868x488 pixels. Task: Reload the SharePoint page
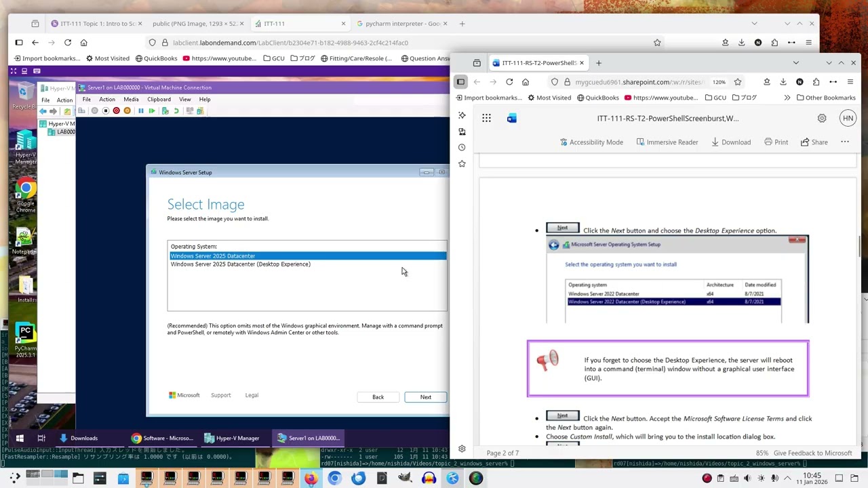tap(509, 82)
